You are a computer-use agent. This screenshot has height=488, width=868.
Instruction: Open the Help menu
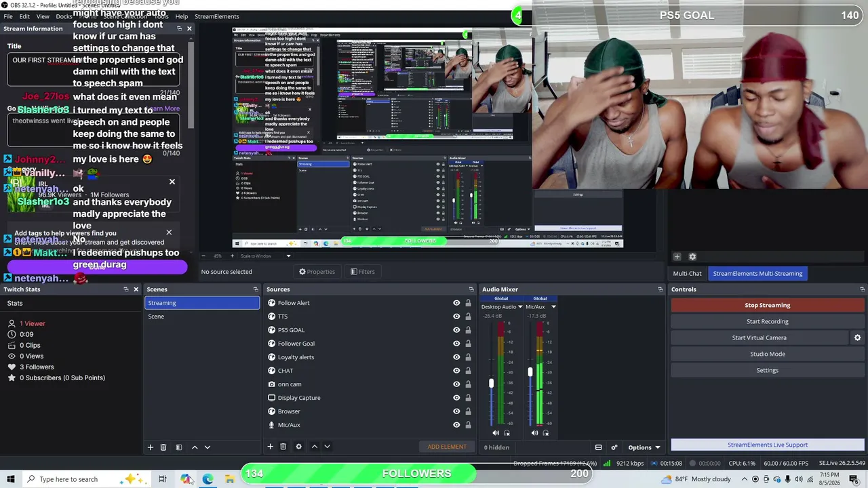click(x=182, y=16)
